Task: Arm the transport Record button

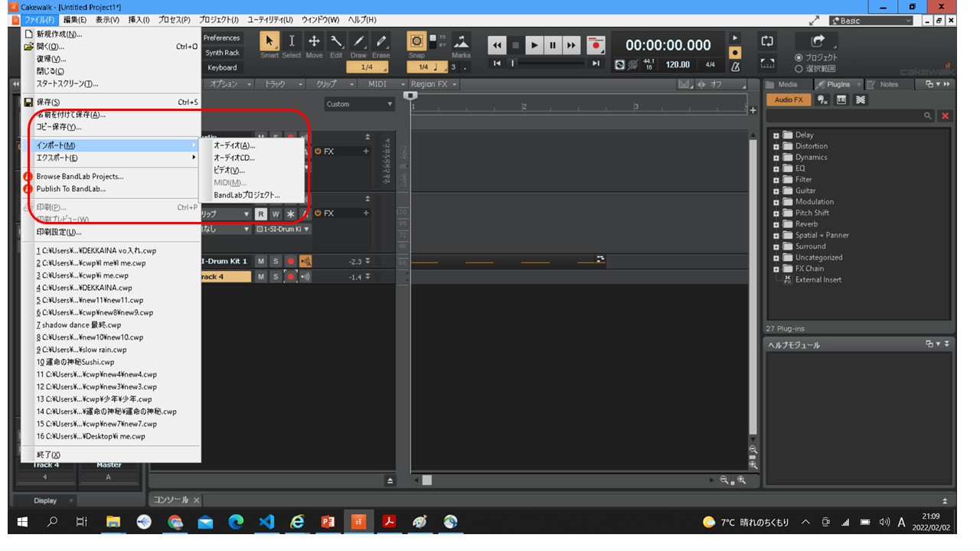Action: (x=596, y=45)
